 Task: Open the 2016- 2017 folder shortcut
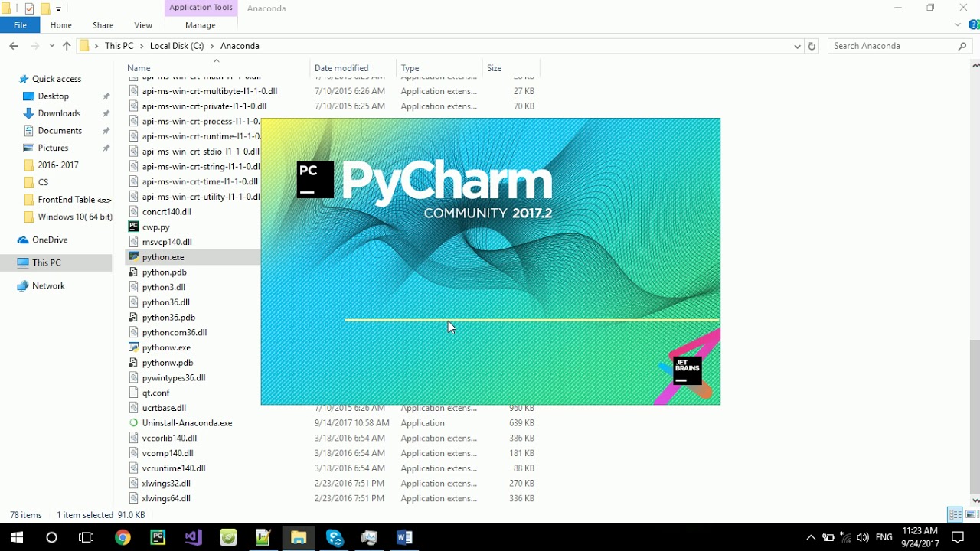(58, 165)
